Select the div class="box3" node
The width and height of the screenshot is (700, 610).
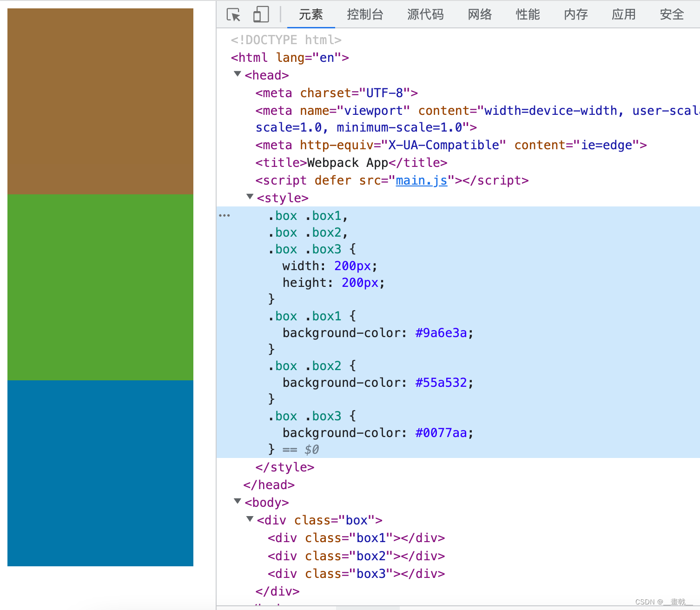(356, 574)
